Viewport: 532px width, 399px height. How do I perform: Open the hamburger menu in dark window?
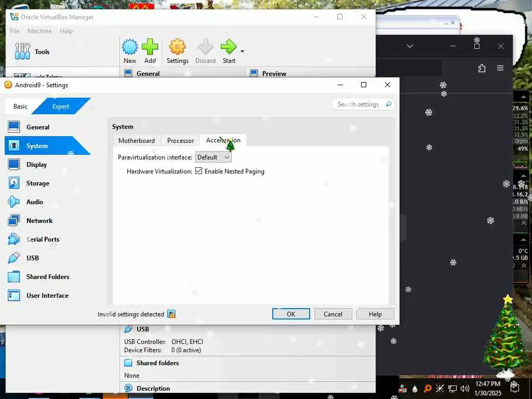pos(500,68)
